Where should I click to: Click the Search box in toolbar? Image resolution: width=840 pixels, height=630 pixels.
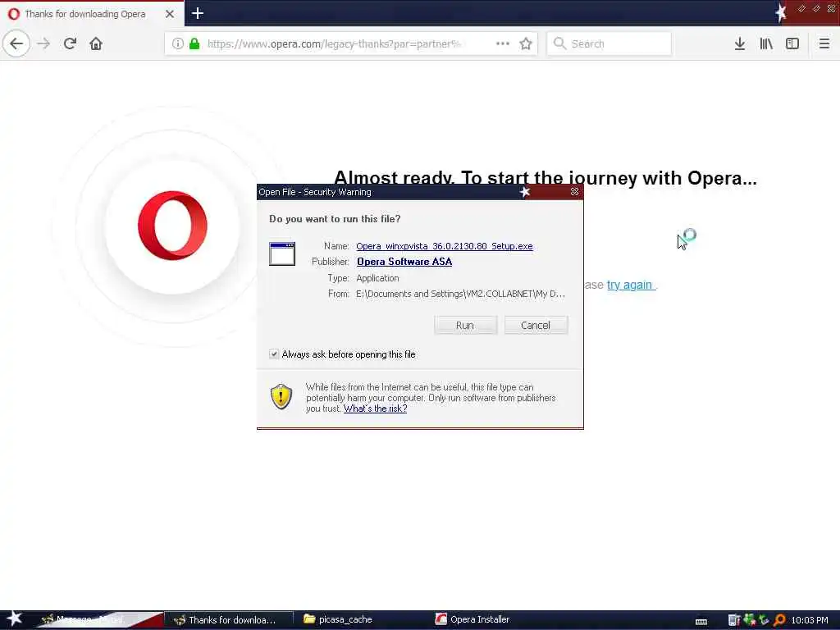click(x=609, y=43)
